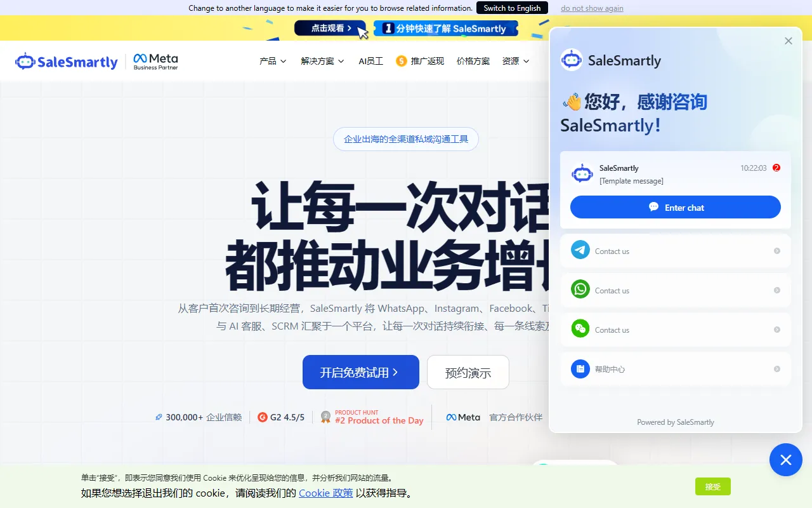This screenshot has height=508, width=812.
Task: Click the 帮助中心 document icon
Action: click(x=580, y=368)
